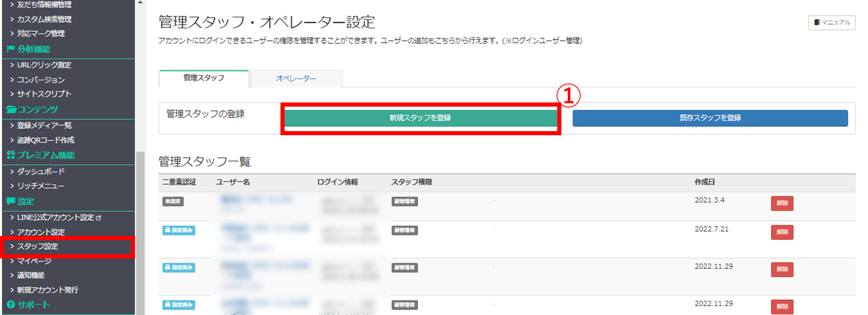Open URLクリック測定 in the sidebar
The height and width of the screenshot is (315, 868).
[44, 65]
